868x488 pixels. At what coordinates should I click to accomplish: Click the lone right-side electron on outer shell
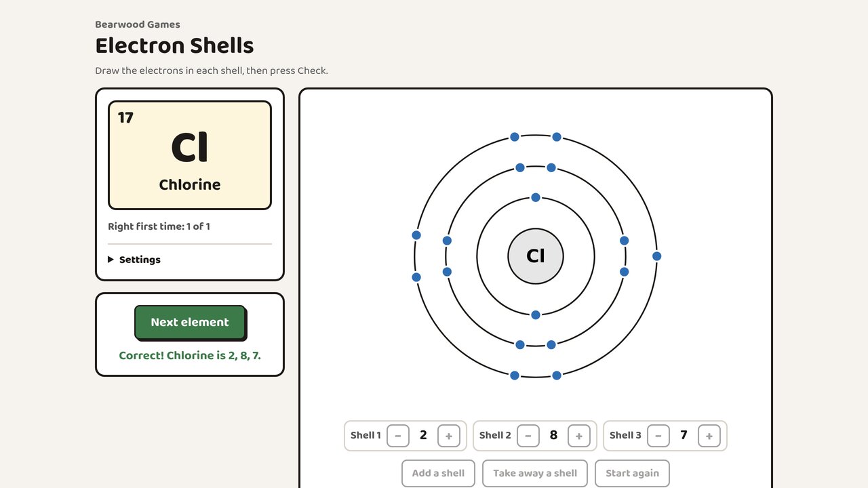pyautogui.click(x=656, y=256)
